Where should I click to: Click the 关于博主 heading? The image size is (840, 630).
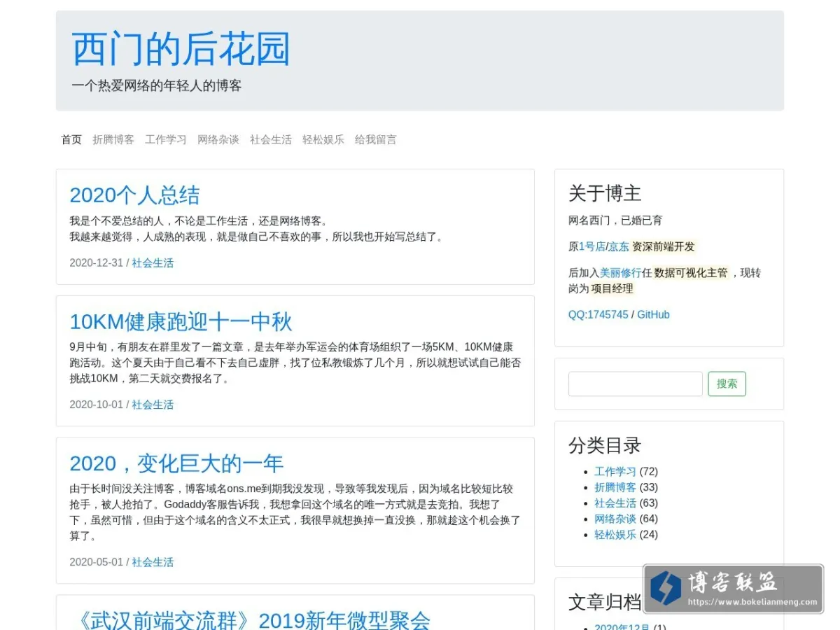coord(605,193)
